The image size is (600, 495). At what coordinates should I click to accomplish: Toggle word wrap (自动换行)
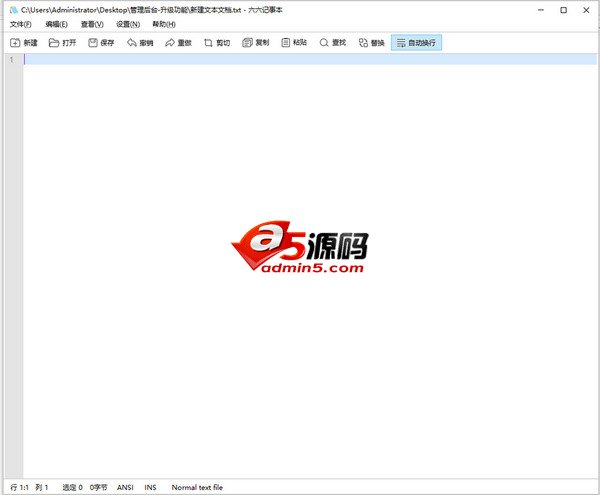pyautogui.click(x=416, y=43)
